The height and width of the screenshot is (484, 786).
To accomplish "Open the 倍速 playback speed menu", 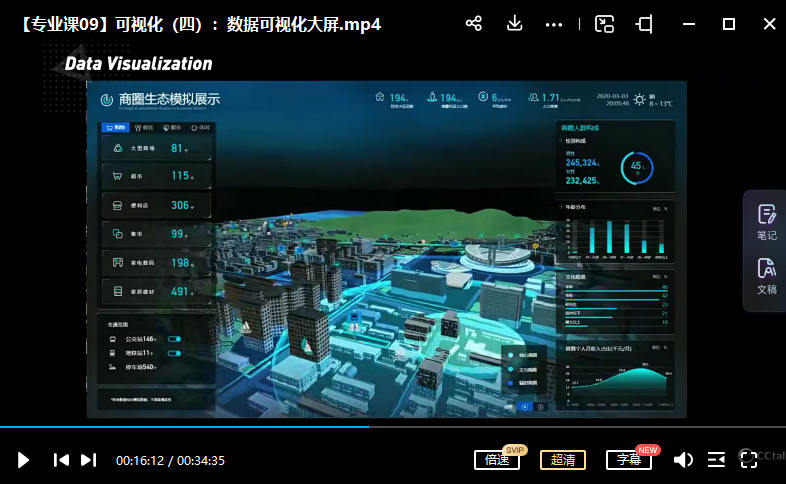I will 497,460.
